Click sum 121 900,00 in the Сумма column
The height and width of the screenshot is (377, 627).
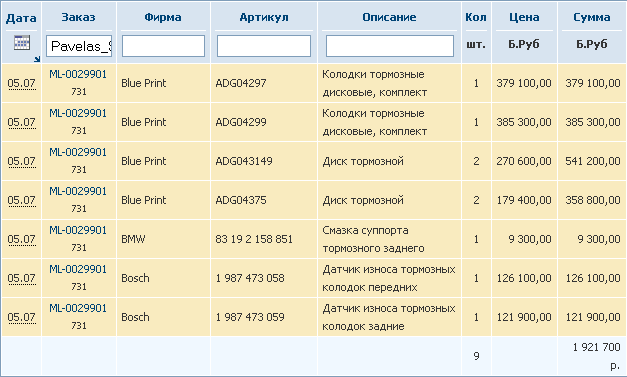(x=593, y=317)
